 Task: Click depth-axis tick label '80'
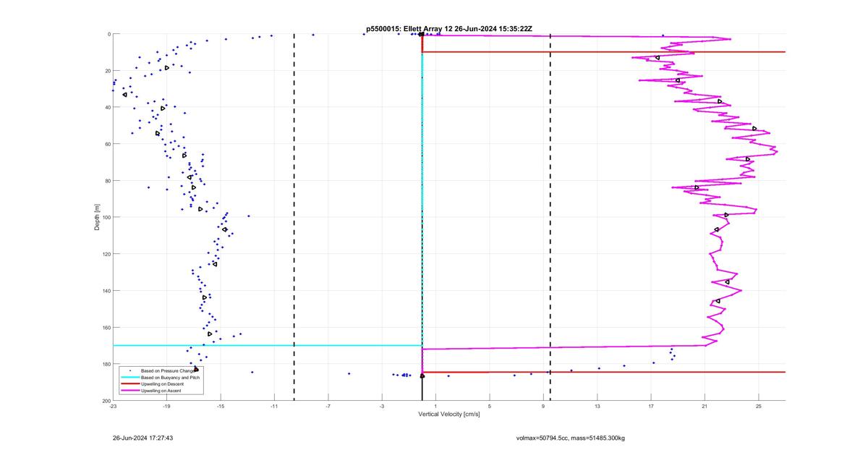pos(107,181)
